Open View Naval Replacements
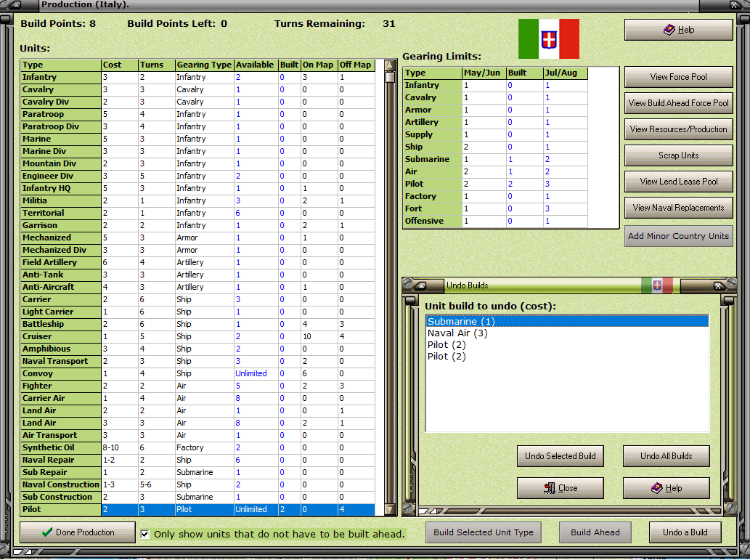Image resolution: width=750 pixels, height=560 pixels. 678,208
